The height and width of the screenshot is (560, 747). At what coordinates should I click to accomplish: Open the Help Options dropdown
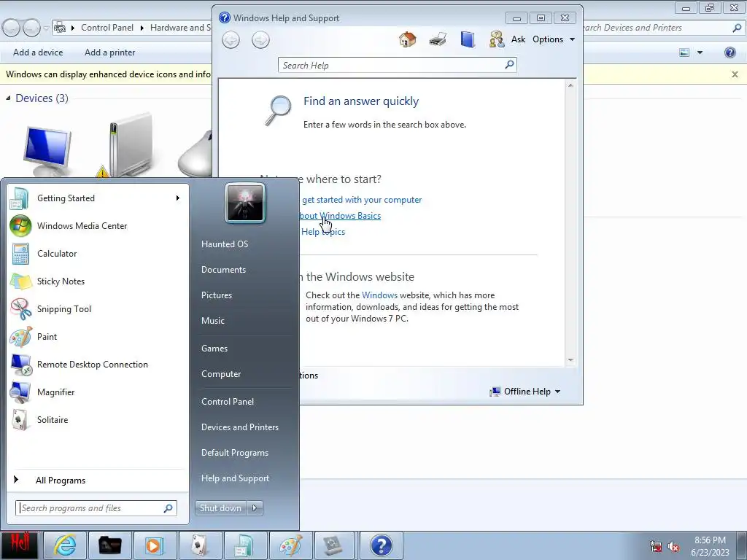[554, 39]
